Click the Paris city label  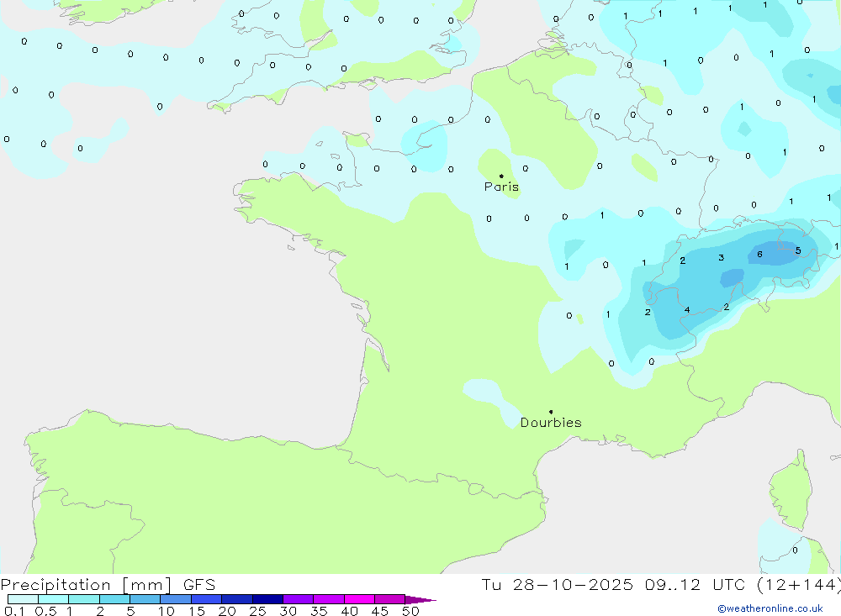[501, 187]
